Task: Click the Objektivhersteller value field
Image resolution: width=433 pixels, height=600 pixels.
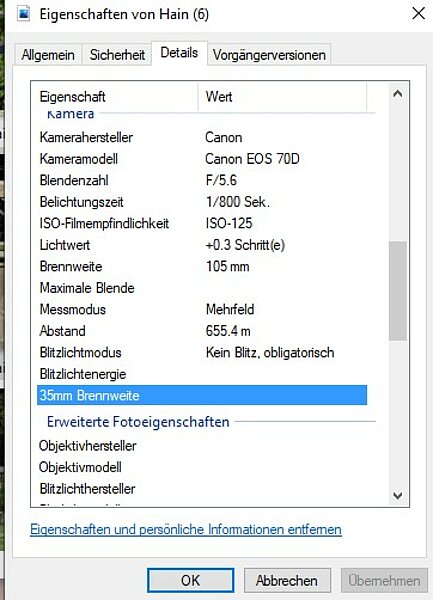Action: point(285,446)
